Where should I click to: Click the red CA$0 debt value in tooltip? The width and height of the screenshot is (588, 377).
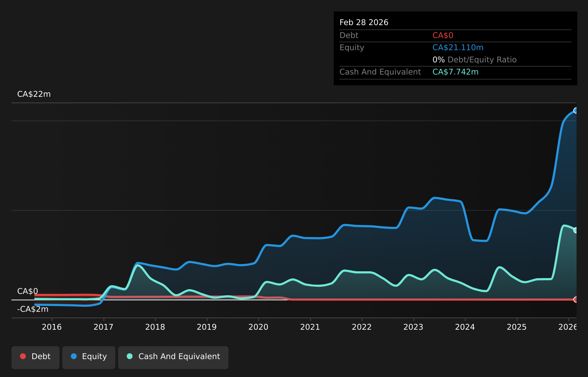(x=443, y=35)
